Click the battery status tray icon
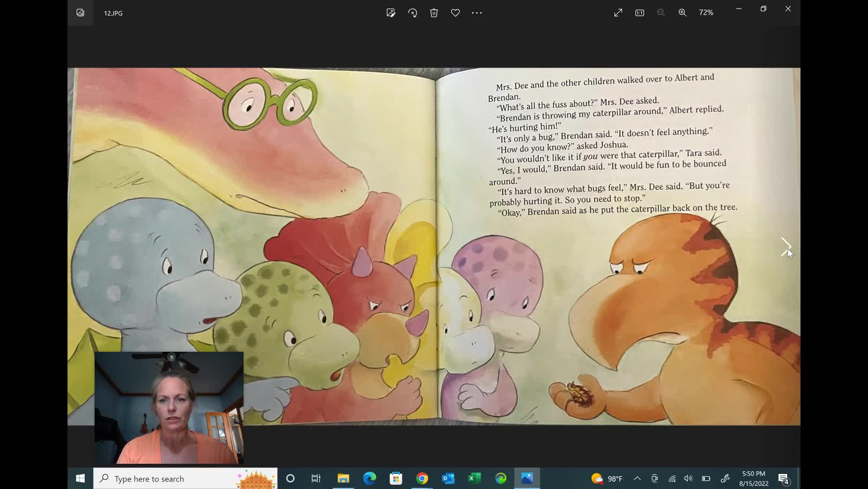868x489 pixels. click(x=706, y=478)
